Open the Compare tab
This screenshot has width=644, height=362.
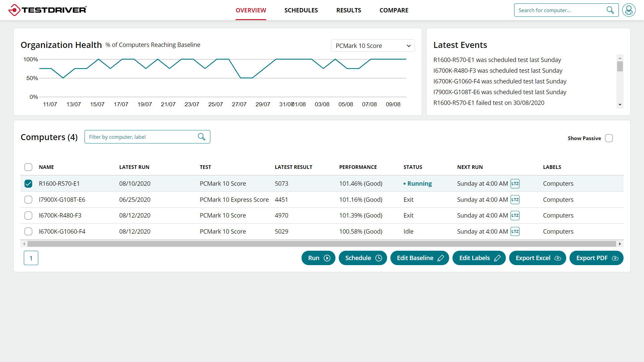tap(394, 10)
